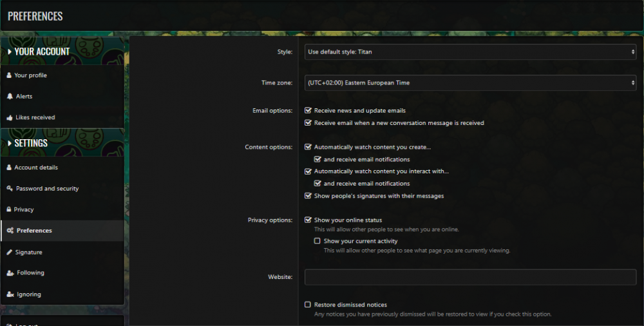The height and width of the screenshot is (326, 644).
Task: Collapse the Settings section header
Action: coord(28,143)
